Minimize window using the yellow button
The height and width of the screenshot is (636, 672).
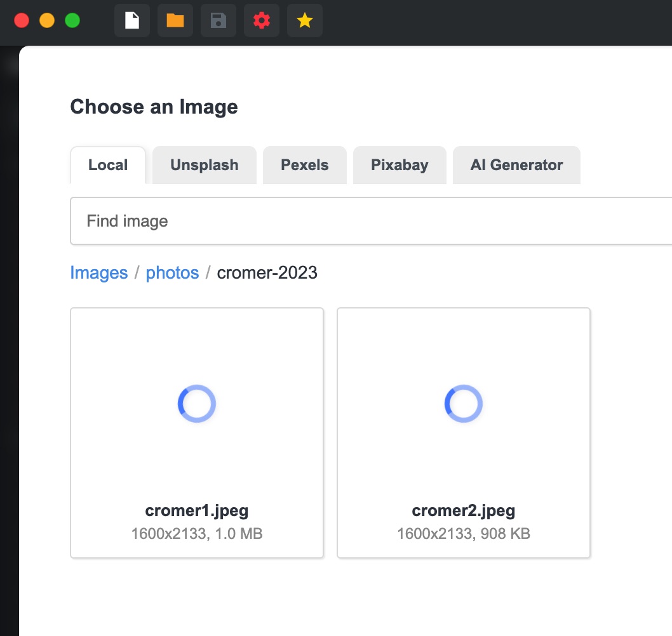coord(47,20)
